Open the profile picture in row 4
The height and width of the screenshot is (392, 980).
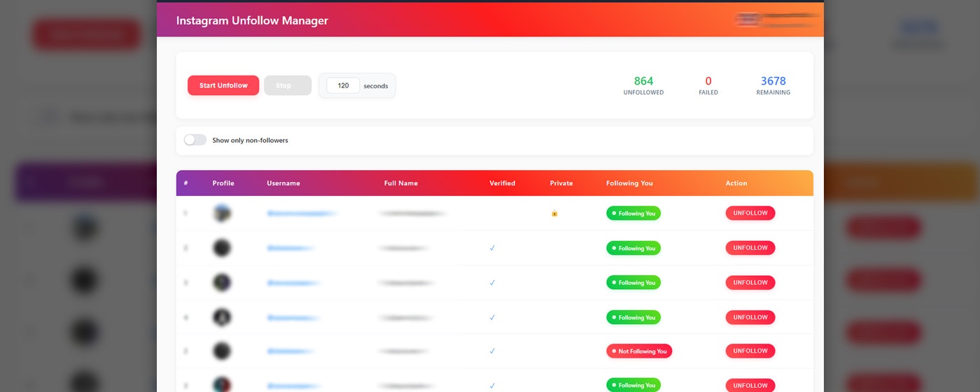(222, 317)
